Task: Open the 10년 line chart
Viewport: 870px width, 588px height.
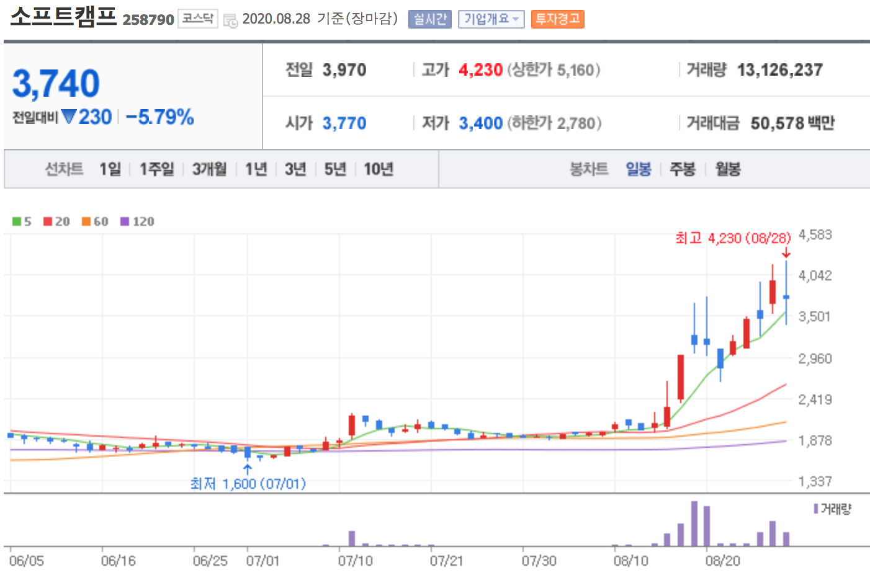Action: click(x=379, y=169)
